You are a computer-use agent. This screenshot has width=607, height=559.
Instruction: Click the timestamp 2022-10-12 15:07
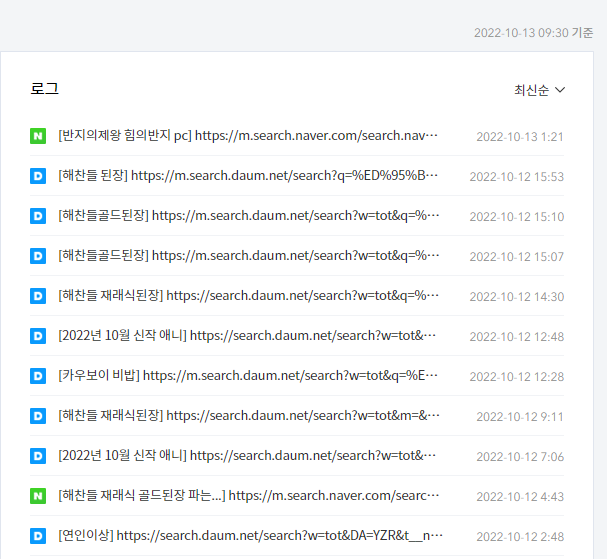point(517,257)
